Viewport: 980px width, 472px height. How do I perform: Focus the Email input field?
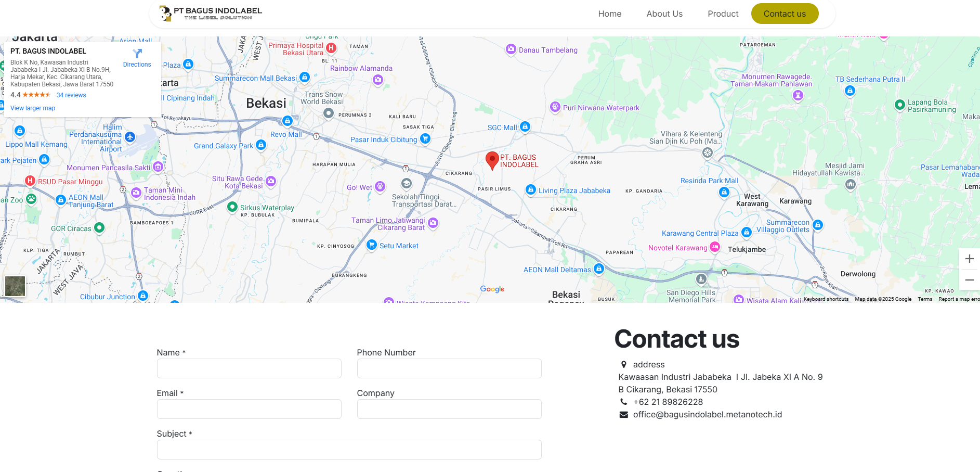point(249,409)
